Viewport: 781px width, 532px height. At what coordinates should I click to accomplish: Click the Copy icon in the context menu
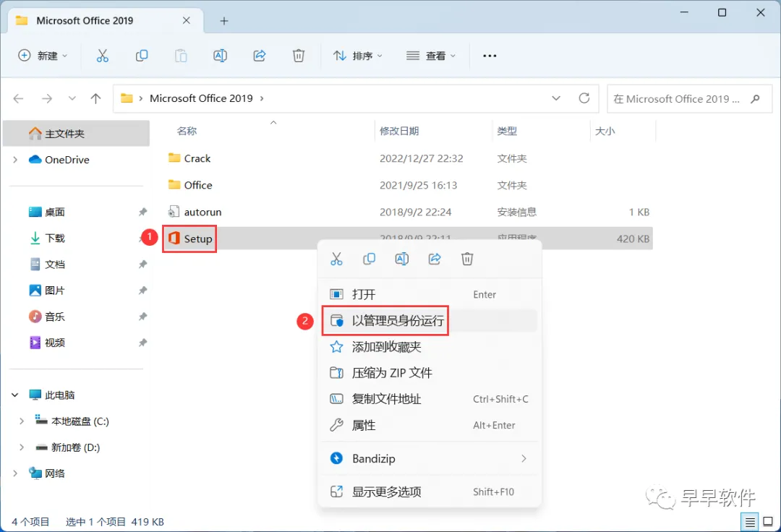coord(369,259)
